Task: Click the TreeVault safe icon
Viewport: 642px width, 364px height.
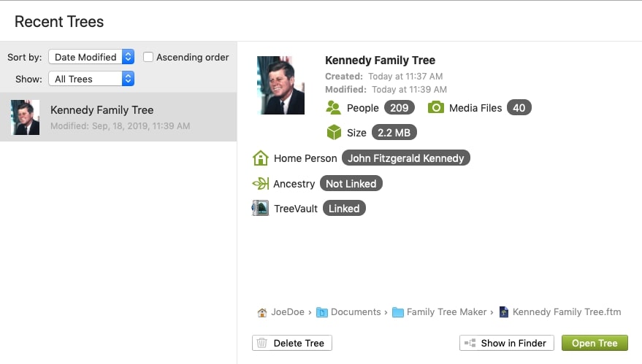Action: 260,209
